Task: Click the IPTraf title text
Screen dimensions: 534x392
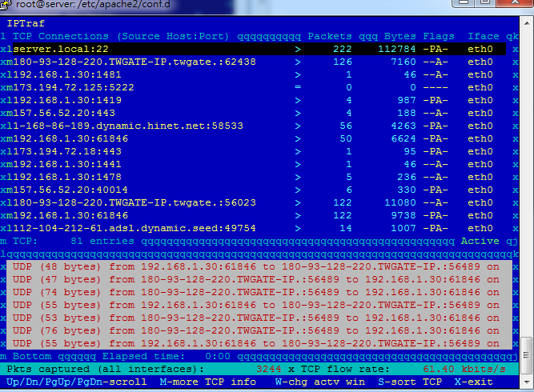Action: pyautogui.click(x=26, y=23)
